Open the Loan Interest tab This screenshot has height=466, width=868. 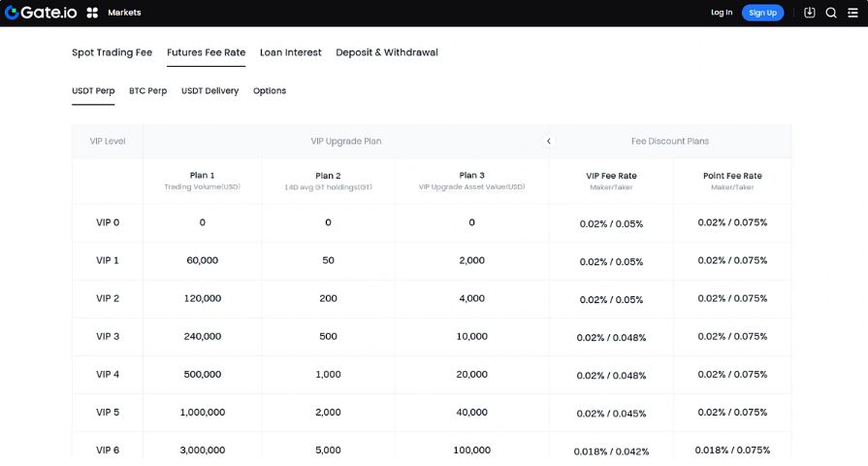coord(290,52)
